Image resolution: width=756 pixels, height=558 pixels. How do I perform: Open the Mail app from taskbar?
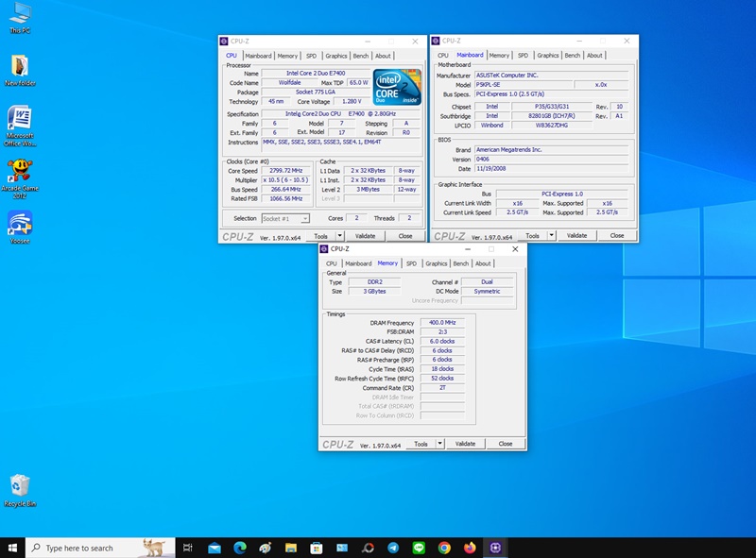point(215,548)
